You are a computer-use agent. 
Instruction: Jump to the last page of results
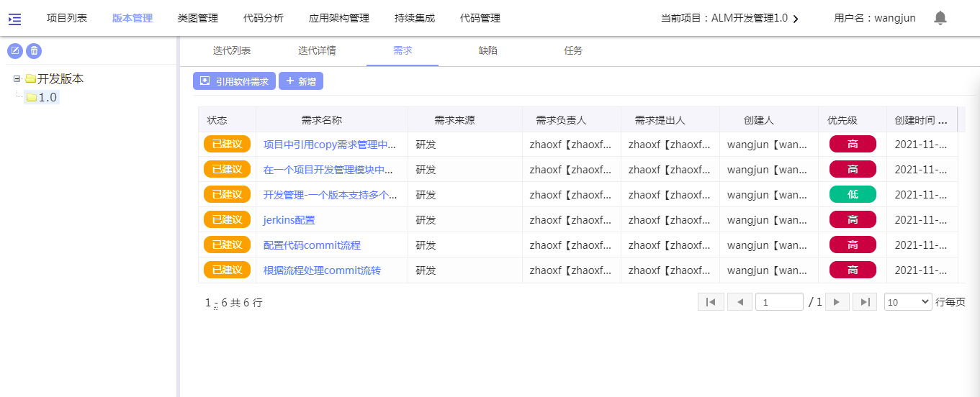tap(865, 302)
